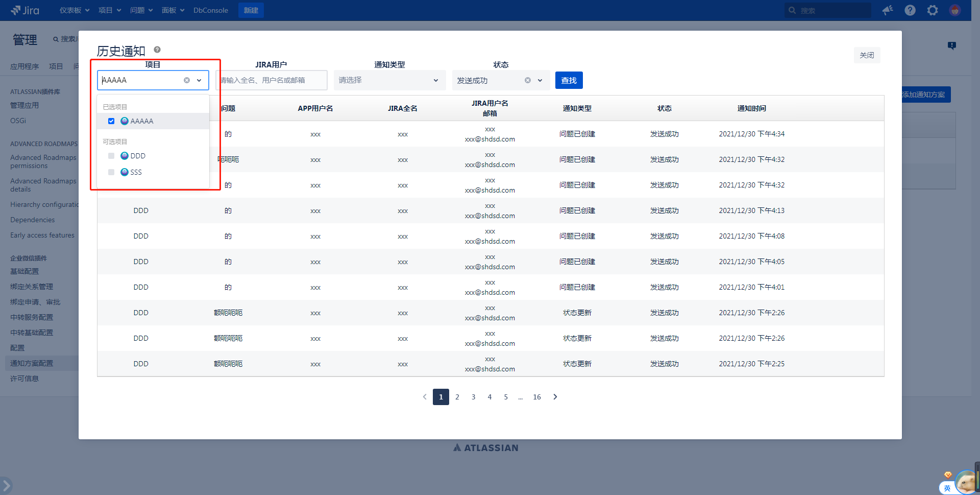This screenshot has height=495, width=980.
Task: Go to next page arrow
Action: 555,397
